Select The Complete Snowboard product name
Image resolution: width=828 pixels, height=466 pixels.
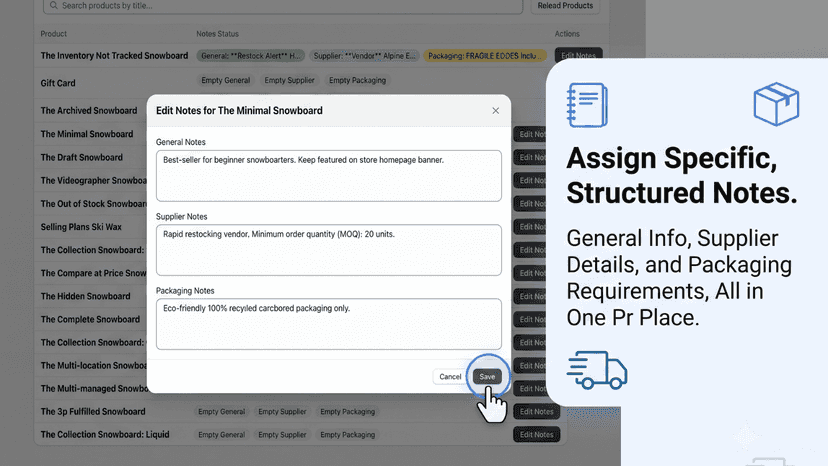pyautogui.click(x=90, y=320)
